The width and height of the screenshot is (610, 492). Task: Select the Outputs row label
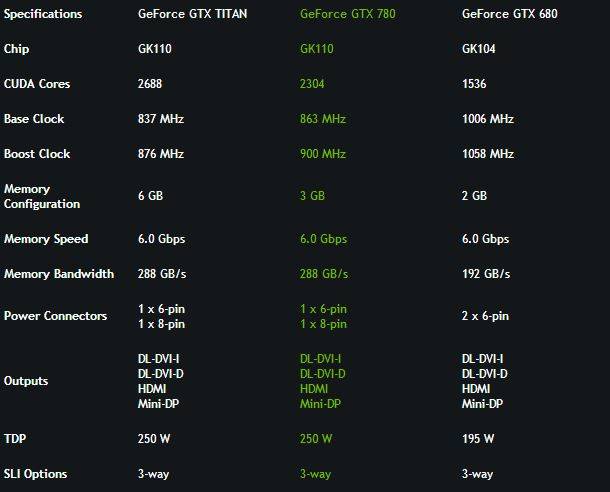(26, 381)
